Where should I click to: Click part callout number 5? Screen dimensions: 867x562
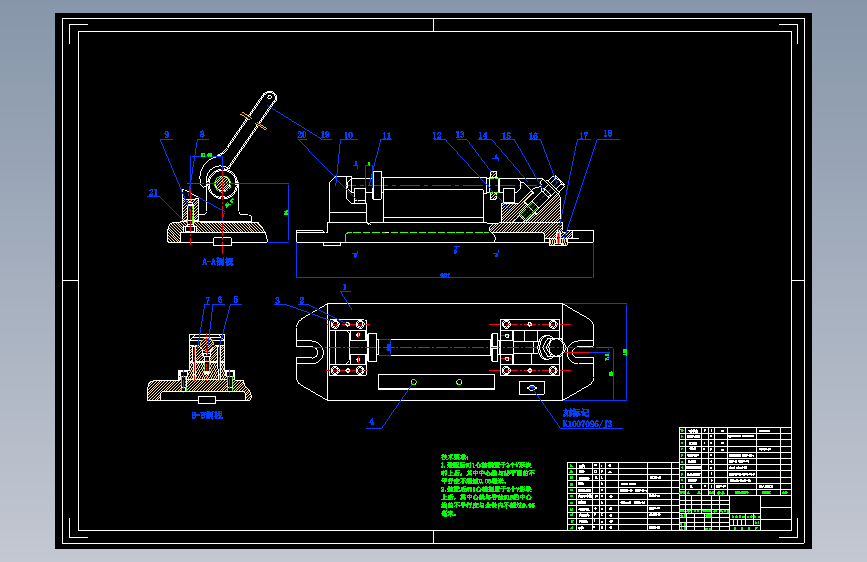tap(236, 299)
